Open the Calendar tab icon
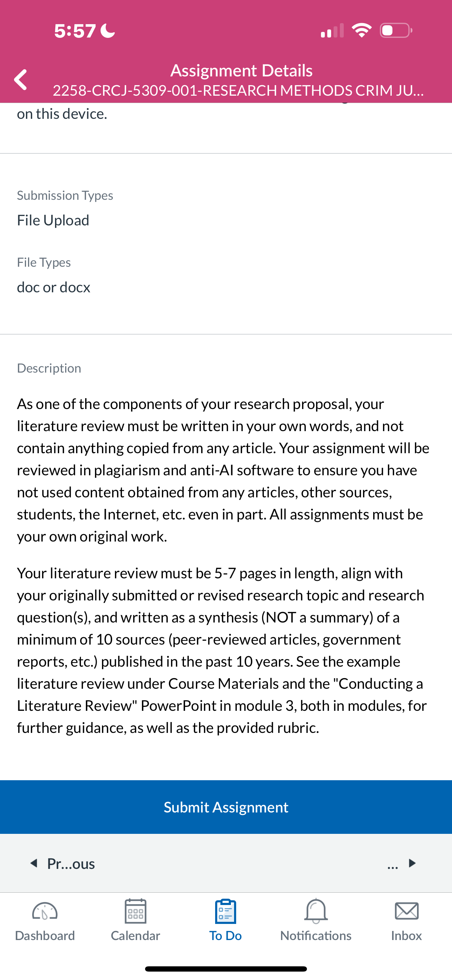 tap(136, 911)
